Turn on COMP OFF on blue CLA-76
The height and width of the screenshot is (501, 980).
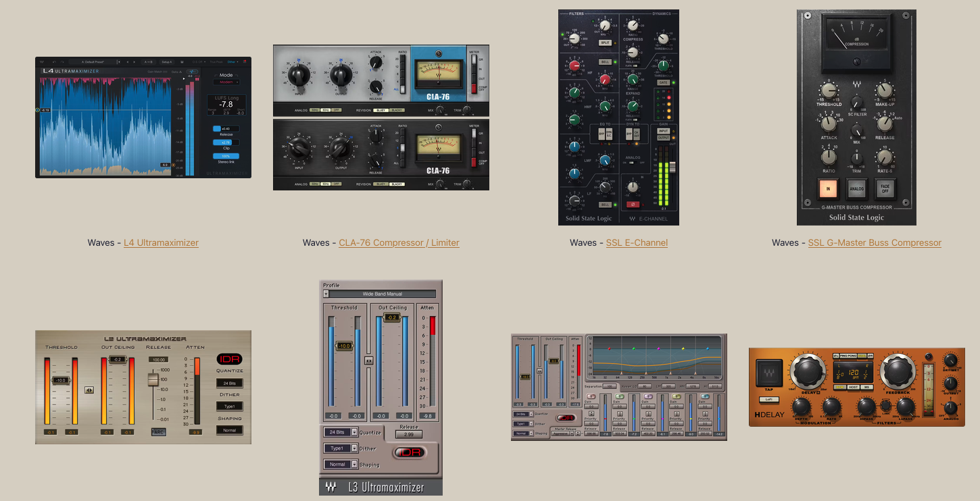tap(474, 89)
